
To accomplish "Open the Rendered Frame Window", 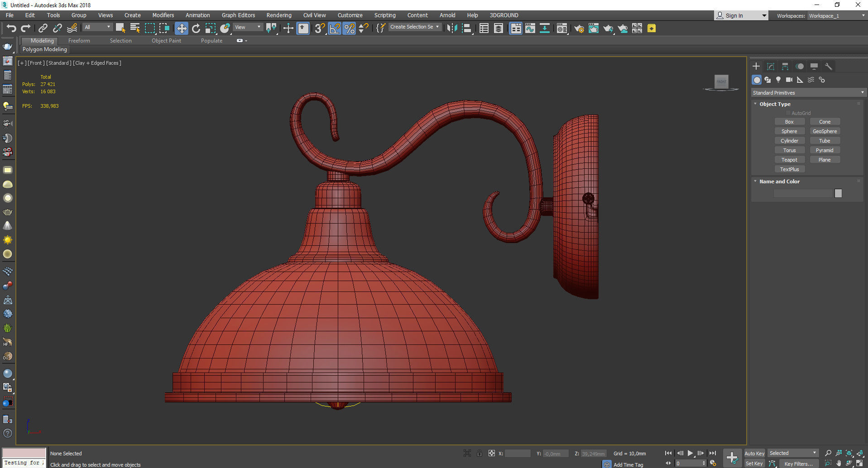I will coord(593,29).
